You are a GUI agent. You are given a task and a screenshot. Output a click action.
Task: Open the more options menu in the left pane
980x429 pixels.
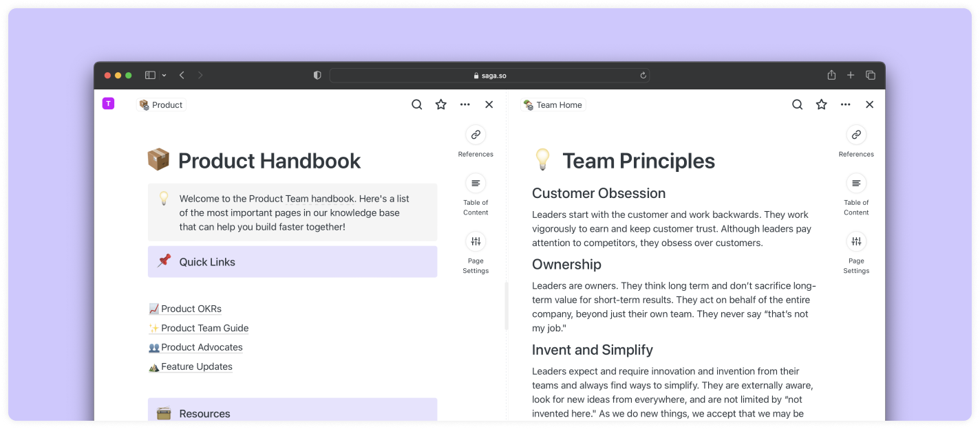[x=465, y=104]
